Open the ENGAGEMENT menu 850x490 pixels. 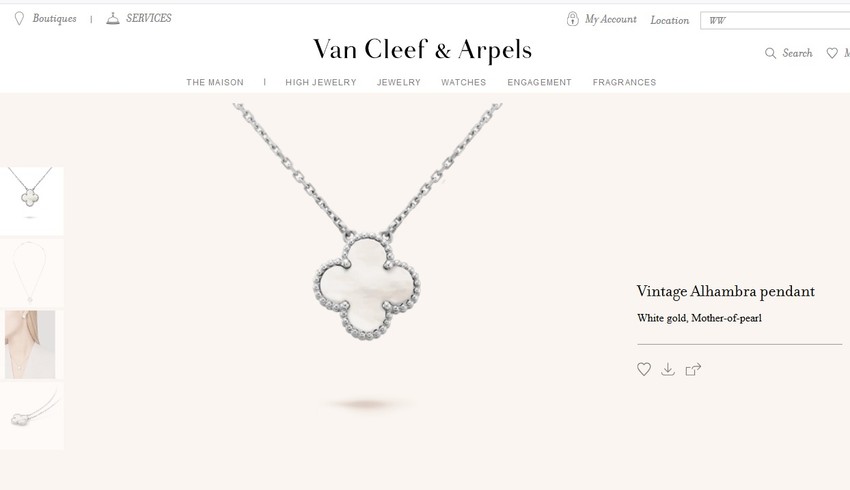coord(539,82)
